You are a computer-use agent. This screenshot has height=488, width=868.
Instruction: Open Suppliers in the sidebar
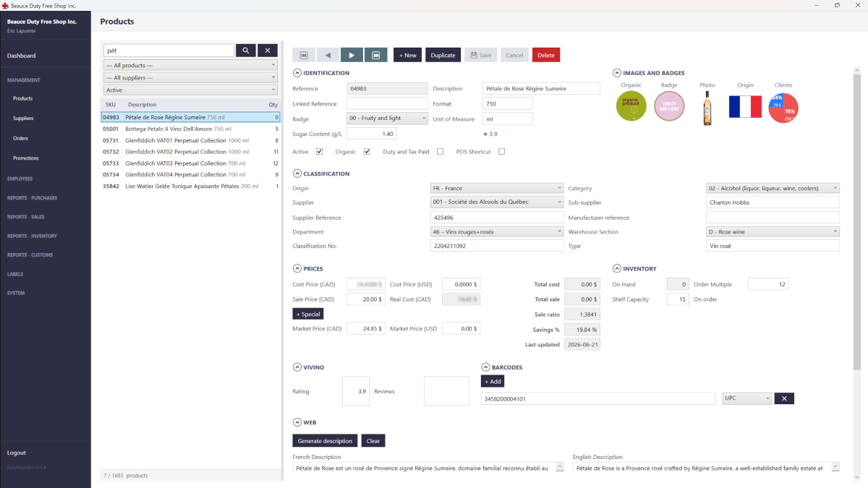23,118
